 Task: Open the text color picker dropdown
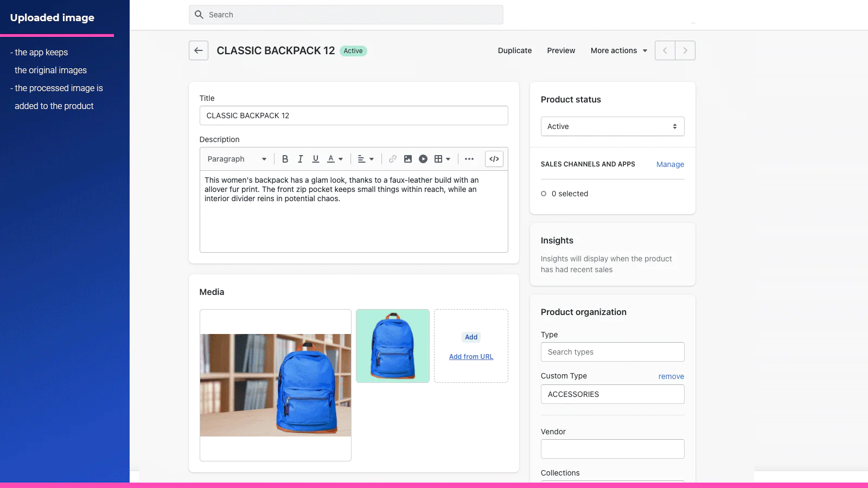[x=335, y=159]
